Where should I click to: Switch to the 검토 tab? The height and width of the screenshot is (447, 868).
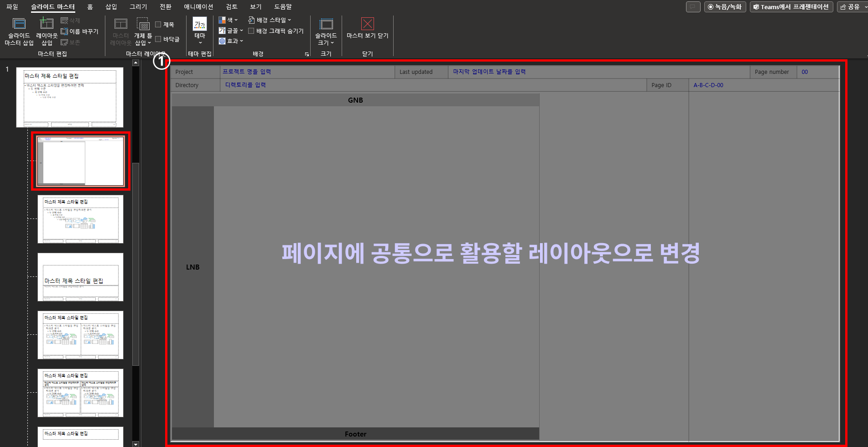click(x=232, y=7)
